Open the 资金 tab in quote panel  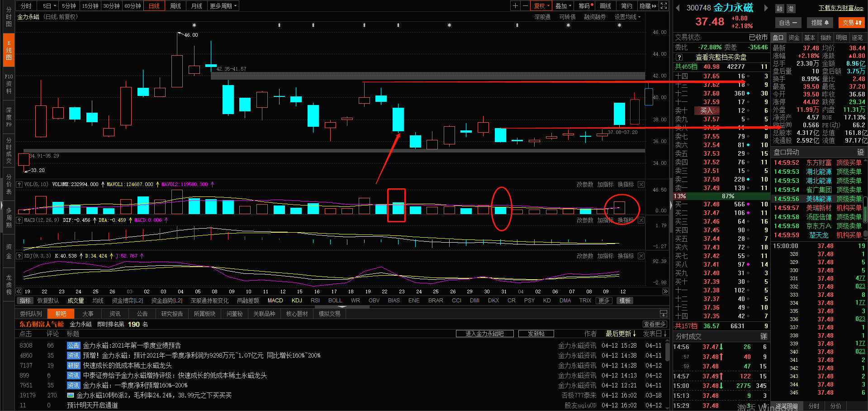pos(794,38)
